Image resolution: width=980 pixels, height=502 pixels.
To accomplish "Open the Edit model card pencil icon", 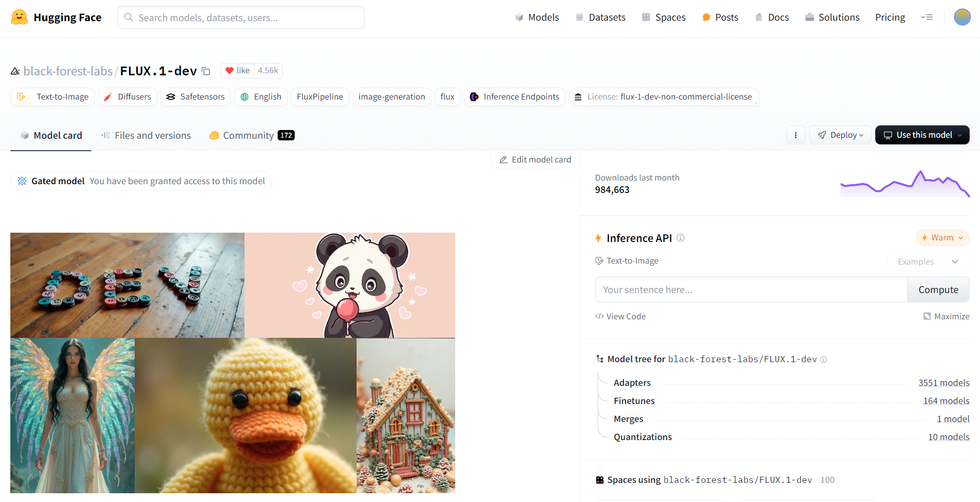I will 503,159.
